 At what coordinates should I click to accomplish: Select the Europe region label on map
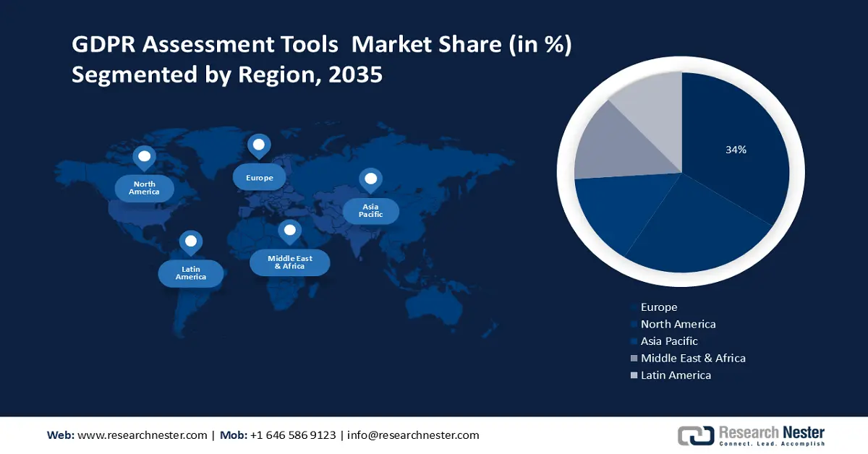pyautogui.click(x=259, y=177)
